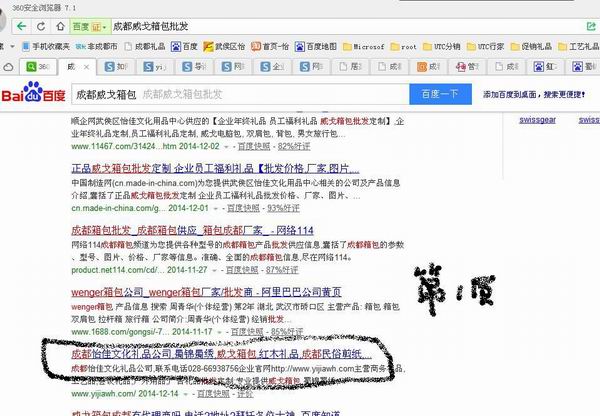Expand dropdown arrow after www.1688.com result date

(219, 332)
